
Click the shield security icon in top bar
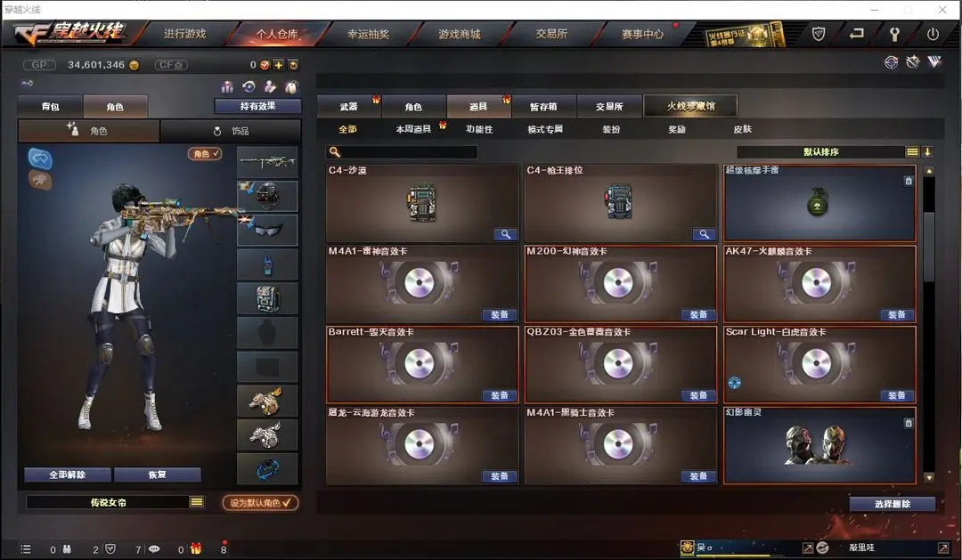pyautogui.click(x=819, y=35)
